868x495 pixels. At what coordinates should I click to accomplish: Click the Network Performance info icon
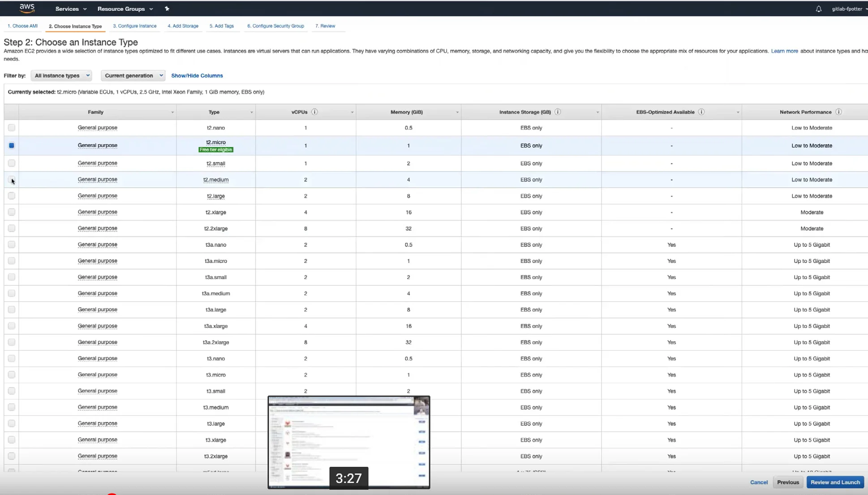point(838,112)
